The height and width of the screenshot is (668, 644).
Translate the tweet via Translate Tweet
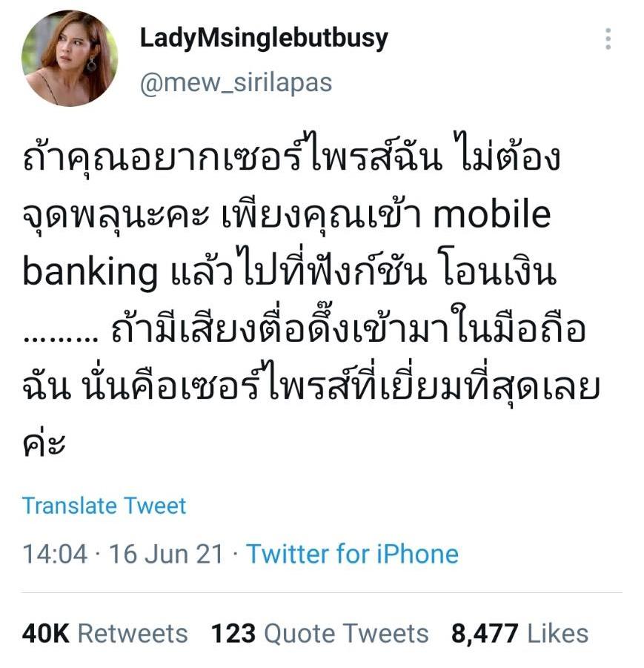[x=104, y=506]
